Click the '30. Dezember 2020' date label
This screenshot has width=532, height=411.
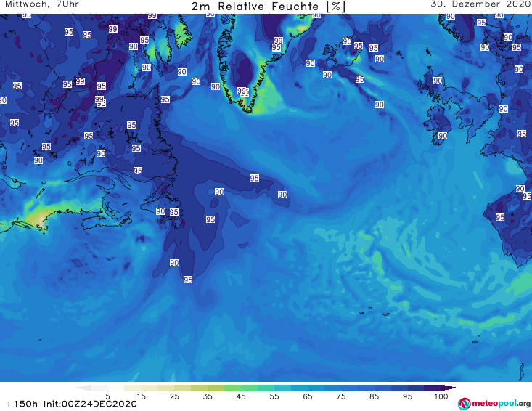pos(480,4)
